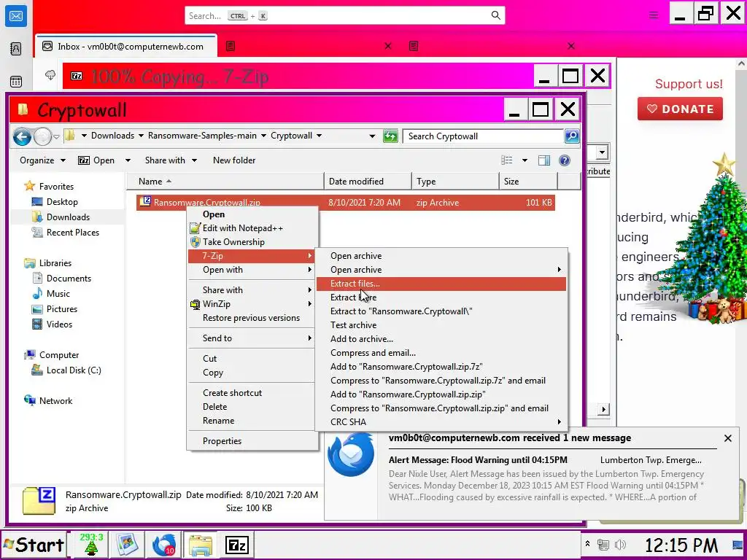Select Edit with Notepad++ entry
The height and width of the screenshot is (560, 747).
[x=252, y=228]
